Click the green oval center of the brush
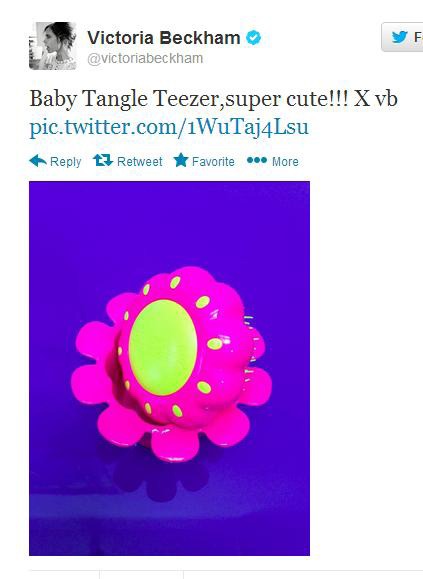423x579 pixels. point(162,347)
